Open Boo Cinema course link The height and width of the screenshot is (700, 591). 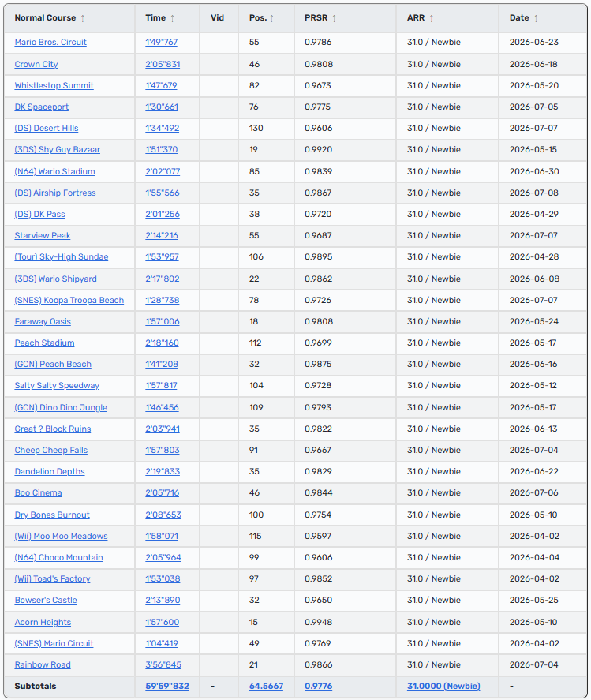point(38,494)
